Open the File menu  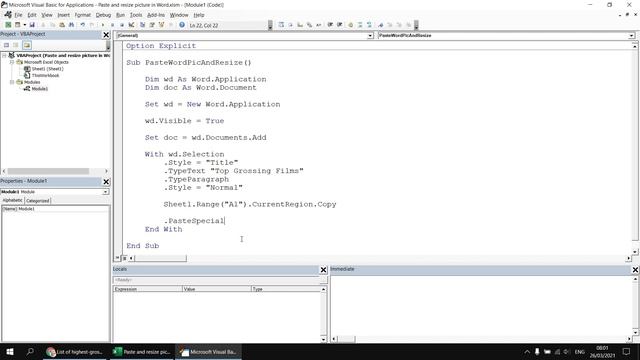(x=18, y=15)
